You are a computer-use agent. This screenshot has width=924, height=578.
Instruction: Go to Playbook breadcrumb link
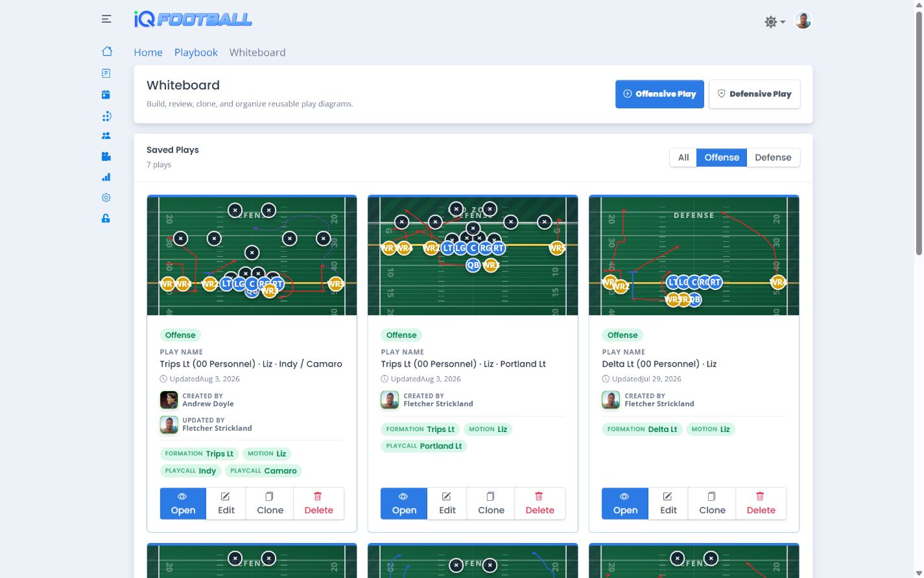[196, 53]
